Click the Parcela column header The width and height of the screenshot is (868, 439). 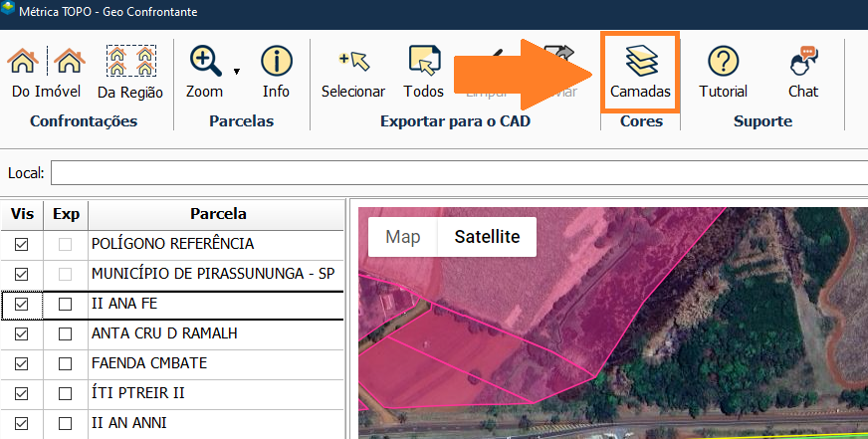[x=218, y=214]
